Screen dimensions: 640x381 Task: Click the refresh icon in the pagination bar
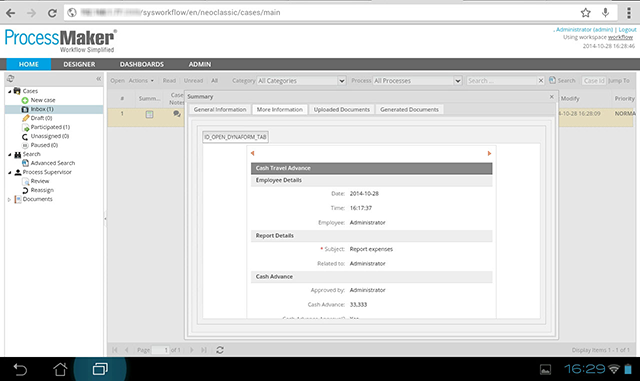[220, 350]
